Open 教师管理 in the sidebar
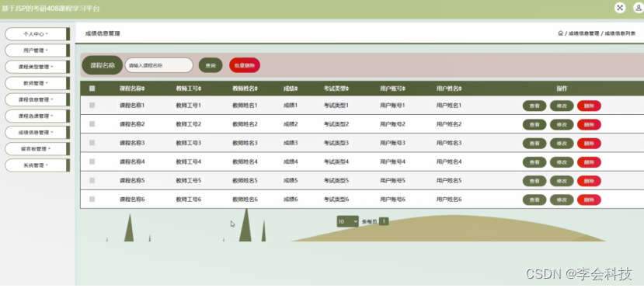Screen dimensions: 644x288 pos(37,83)
